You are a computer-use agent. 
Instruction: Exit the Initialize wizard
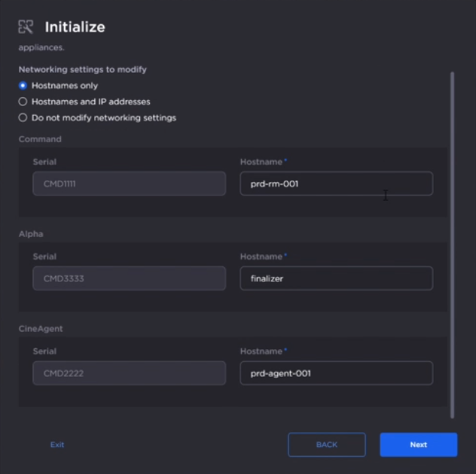(57, 445)
